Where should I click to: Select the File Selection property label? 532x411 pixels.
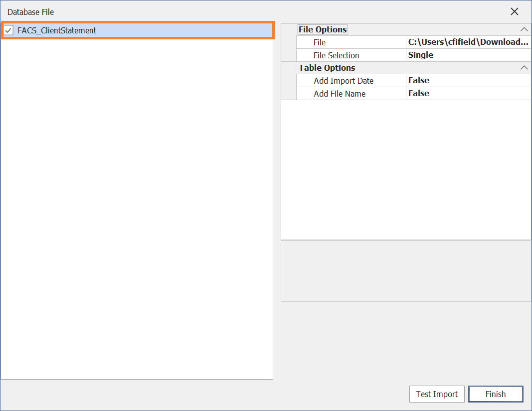(x=336, y=55)
